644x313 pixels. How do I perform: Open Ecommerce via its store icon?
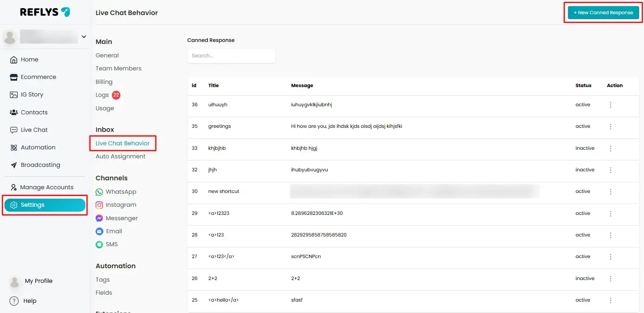click(14, 77)
